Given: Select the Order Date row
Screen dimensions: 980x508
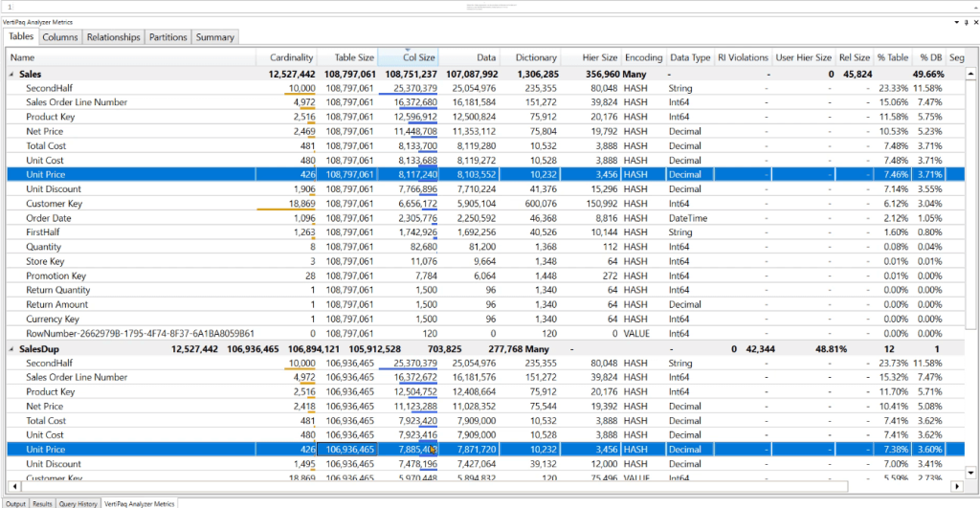Looking at the screenshot, I should point(485,218).
